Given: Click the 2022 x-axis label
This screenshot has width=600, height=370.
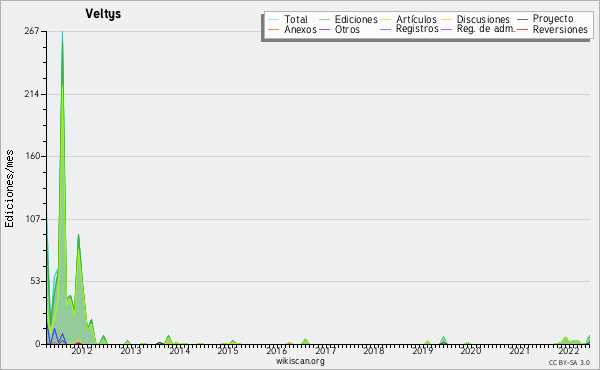Looking at the screenshot, I should 568,351.
